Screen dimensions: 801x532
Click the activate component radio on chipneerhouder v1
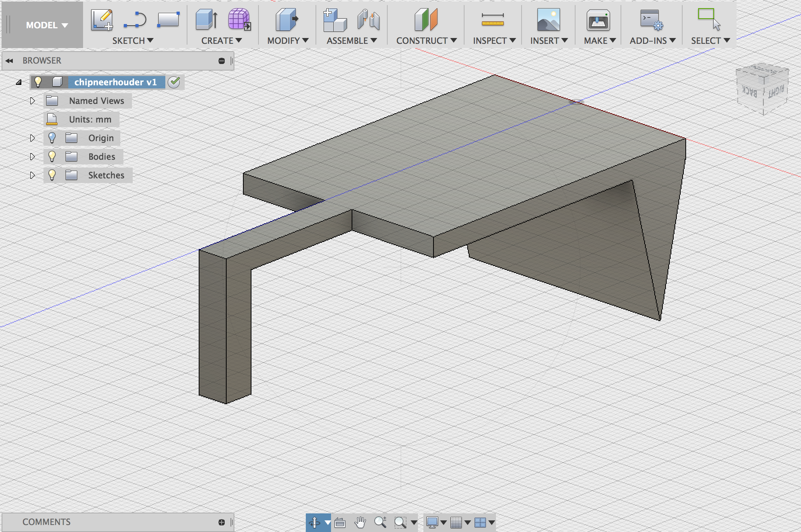point(174,82)
